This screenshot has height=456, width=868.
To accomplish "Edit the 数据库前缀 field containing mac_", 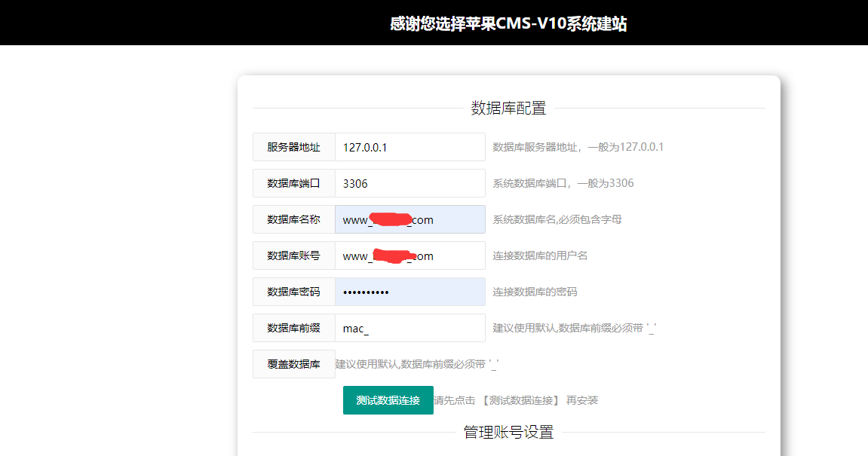I will [x=410, y=328].
